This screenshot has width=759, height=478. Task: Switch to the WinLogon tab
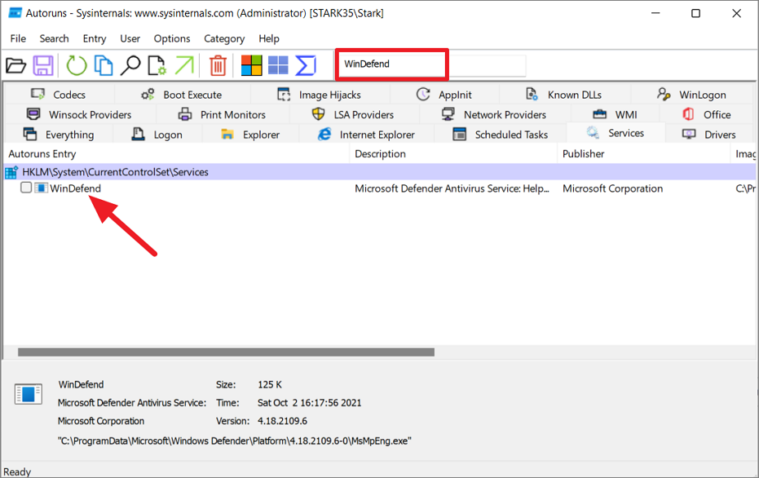click(x=692, y=94)
